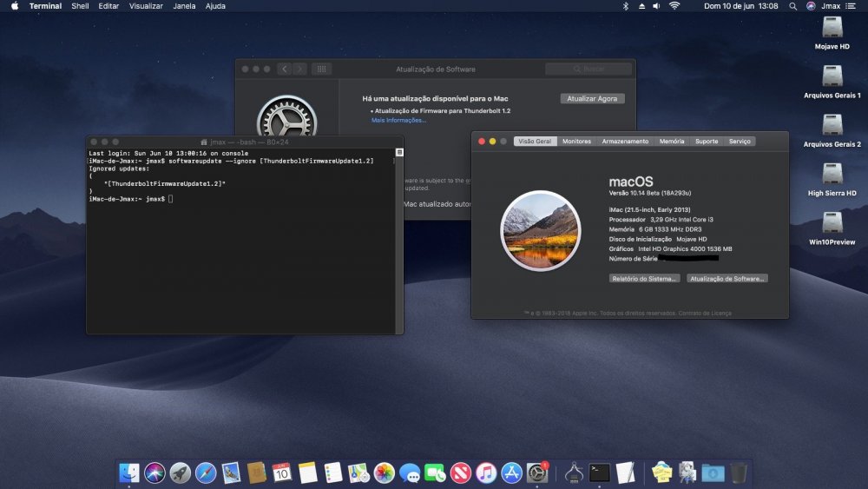Open Calendar icon showing 10
This screenshot has height=489, width=868.
[x=282, y=473]
